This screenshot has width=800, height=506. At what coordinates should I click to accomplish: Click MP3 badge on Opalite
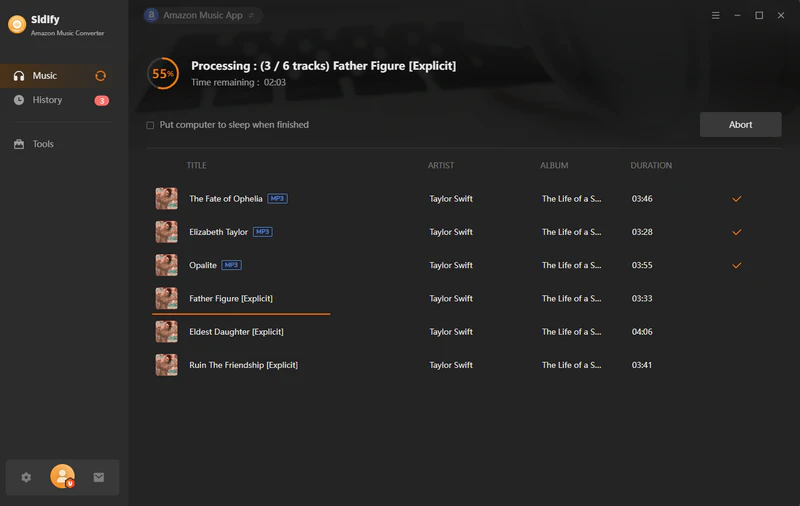tap(232, 265)
